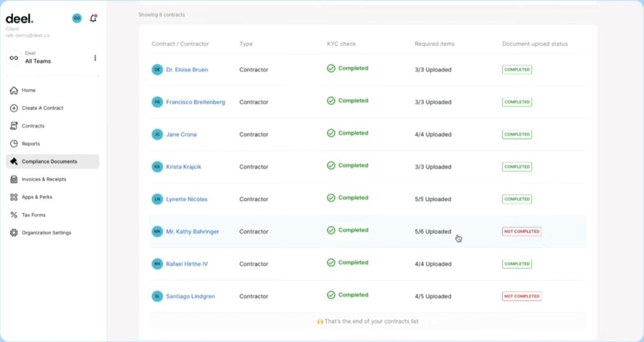Screen dimensions: 644x342
Task: Open Francisco Breitenberg contract link
Action: pyautogui.click(x=195, y=102)
